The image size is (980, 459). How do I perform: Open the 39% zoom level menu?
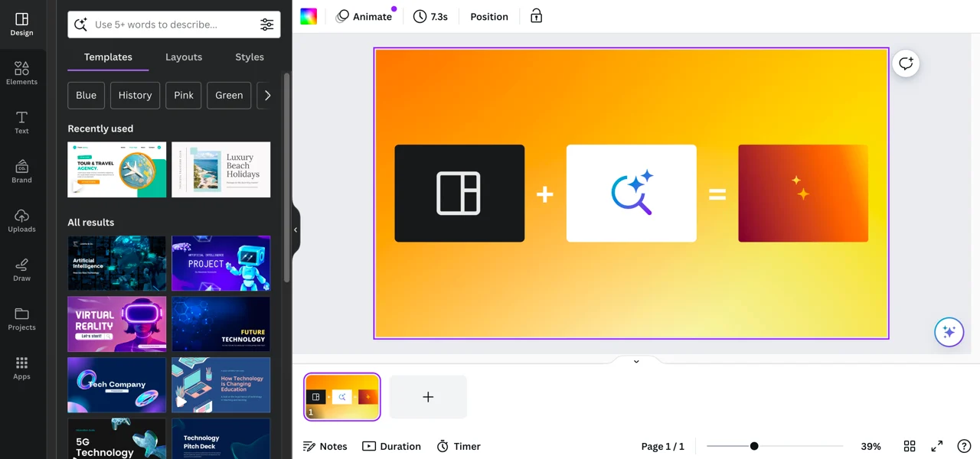(871, 446)
